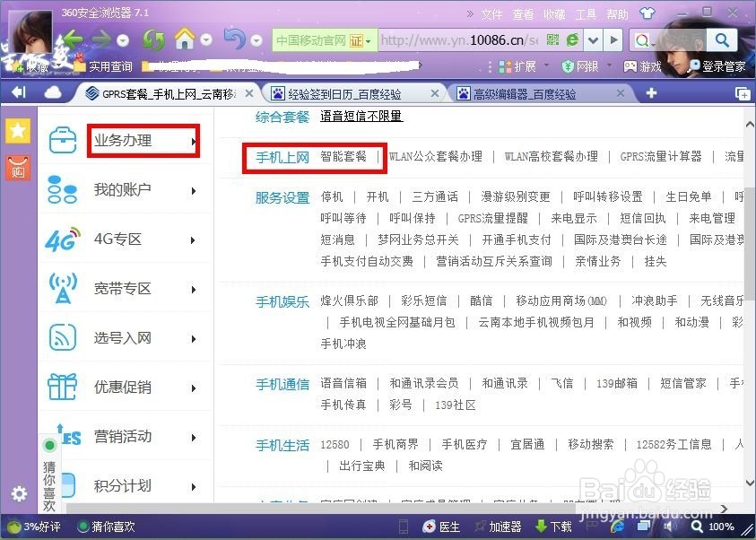Viewport: 756px width, 540px height.
Task: Click 智能套餐 link under 手机上网
Action: 343,156
